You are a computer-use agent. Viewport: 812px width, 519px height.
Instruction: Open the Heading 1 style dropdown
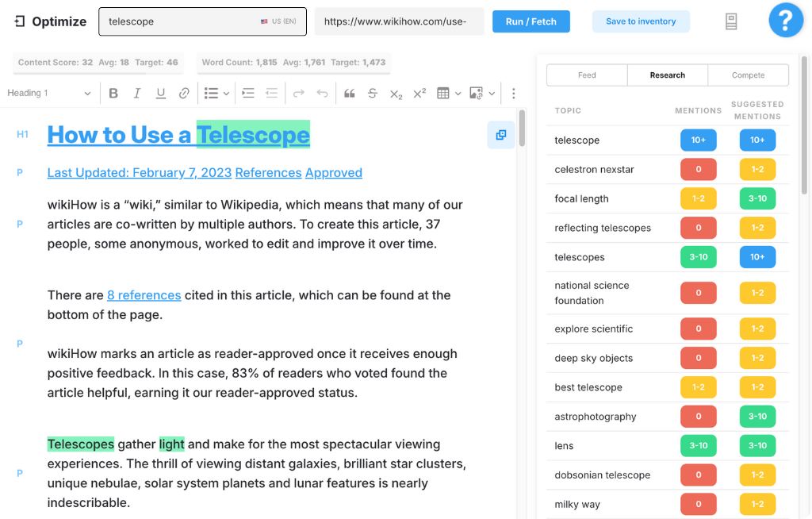pyautogui.click(x=49, y=93)
